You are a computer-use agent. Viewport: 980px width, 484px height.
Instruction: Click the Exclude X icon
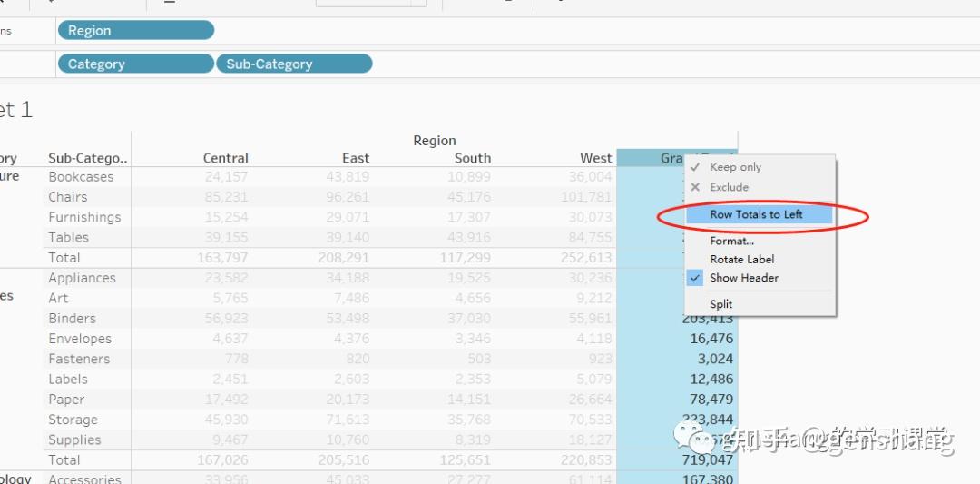[694, 187]
